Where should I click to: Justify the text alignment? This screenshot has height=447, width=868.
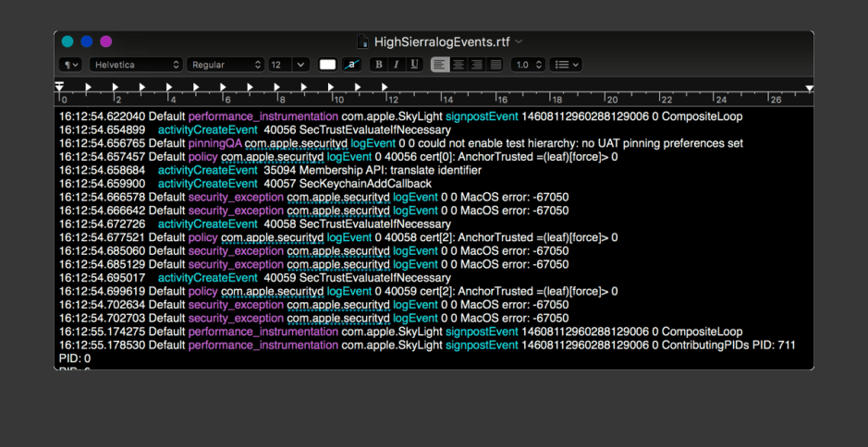coord(495,65)
